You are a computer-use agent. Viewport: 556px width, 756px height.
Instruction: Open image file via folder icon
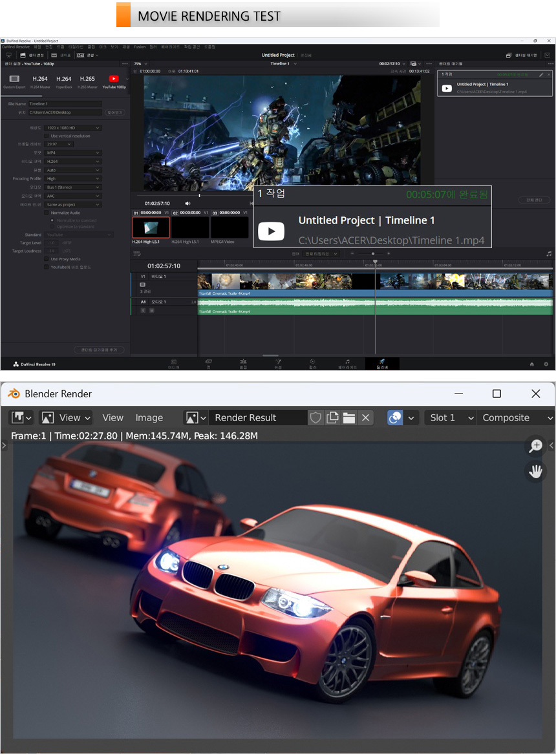349,417
